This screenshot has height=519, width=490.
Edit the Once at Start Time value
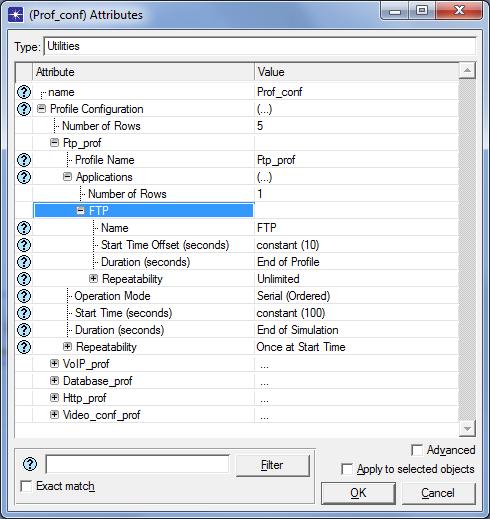point(356,347)
